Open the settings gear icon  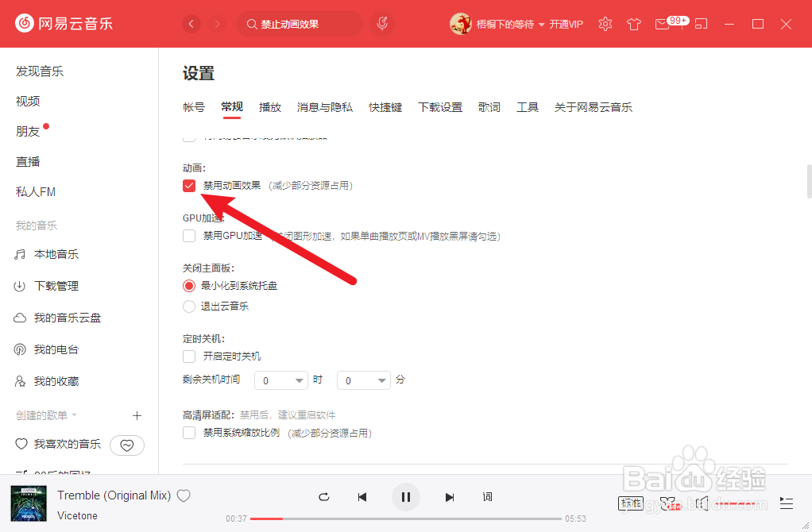[605, 24]
